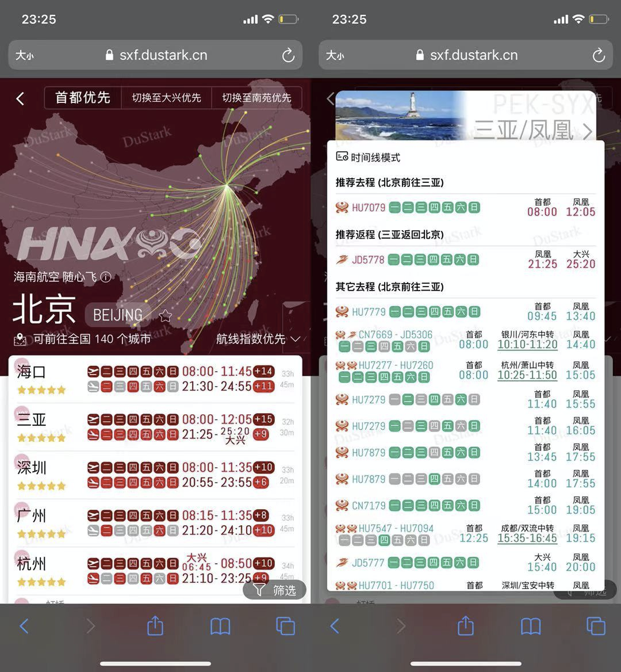Tap 成都/双流中转 transfer time 15:35-16:45
Viewport: 621px width, 672px height.
(x=527, y=539)
